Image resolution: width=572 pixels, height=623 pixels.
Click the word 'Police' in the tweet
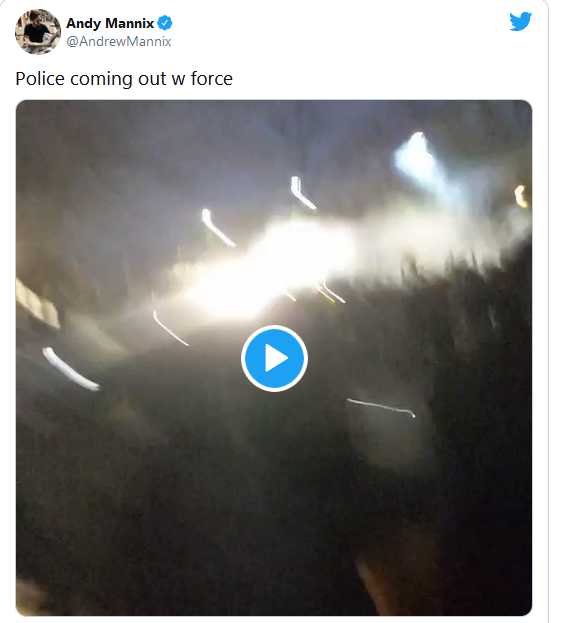(x=40, y=78)
